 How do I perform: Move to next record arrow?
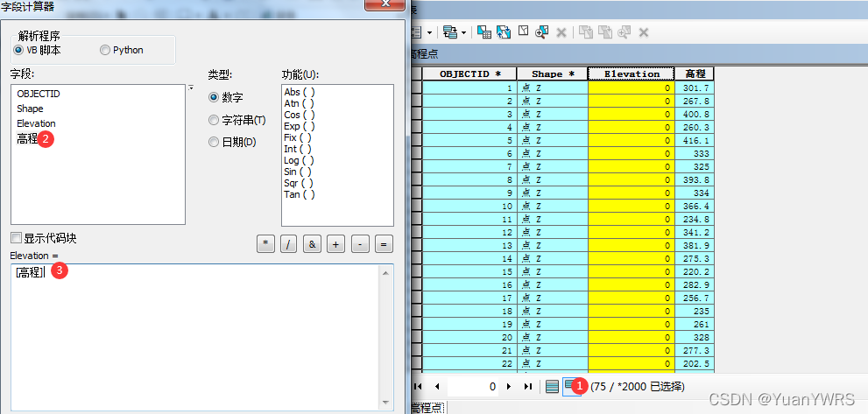point(509,386)
